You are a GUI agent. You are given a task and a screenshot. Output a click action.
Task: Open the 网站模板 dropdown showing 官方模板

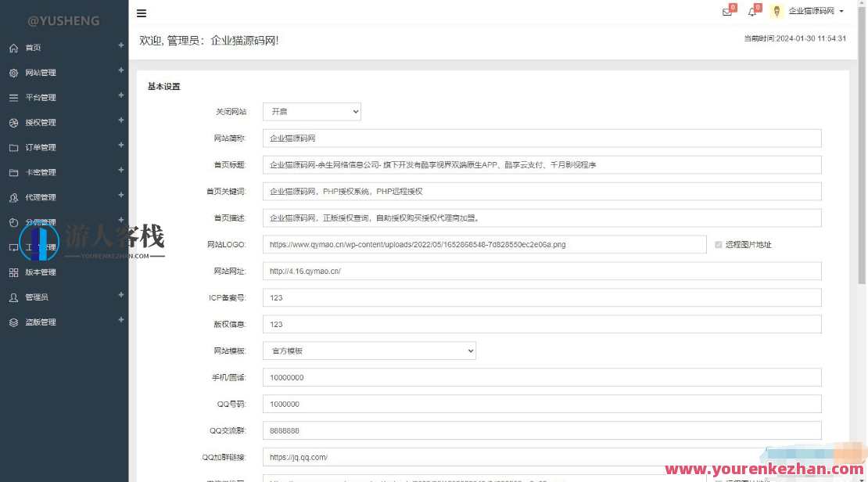click(369, 351)
